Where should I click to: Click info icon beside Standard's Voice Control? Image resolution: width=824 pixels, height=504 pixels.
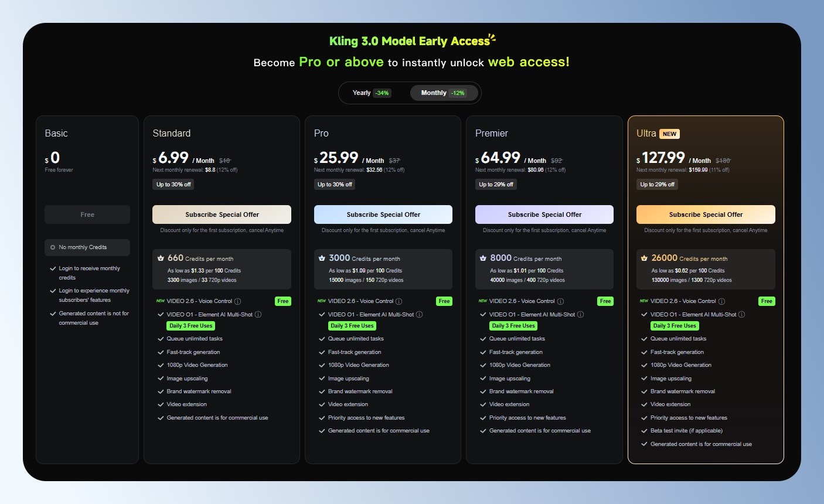pos(238,301)
